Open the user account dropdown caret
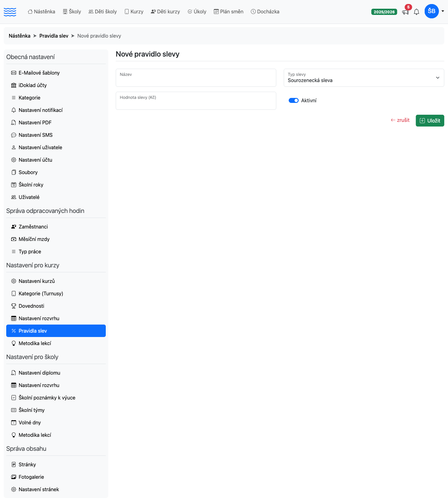 [443, 11]
